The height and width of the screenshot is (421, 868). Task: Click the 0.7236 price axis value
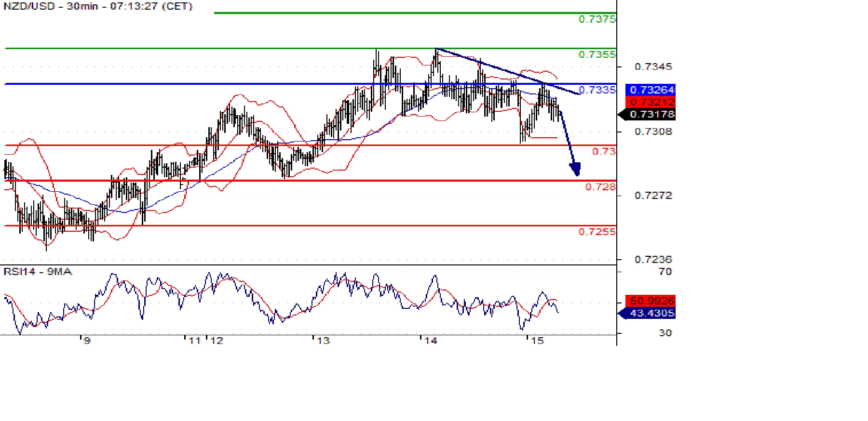[x=653, y=259]
